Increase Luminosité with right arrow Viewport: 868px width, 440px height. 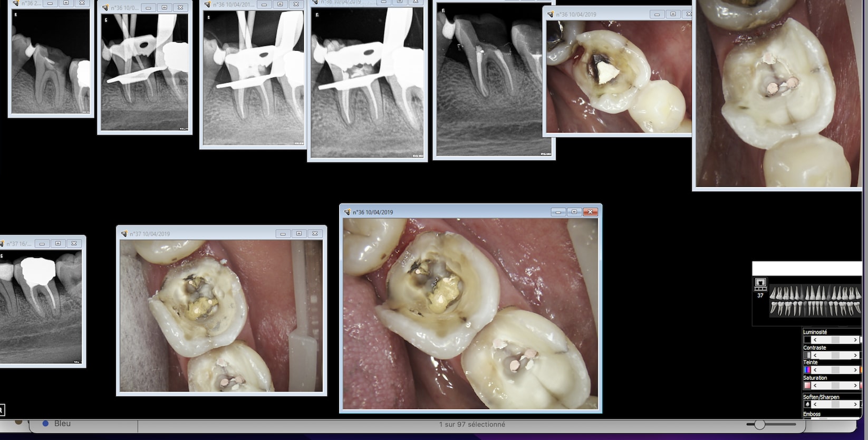click(x=855, y=340)
